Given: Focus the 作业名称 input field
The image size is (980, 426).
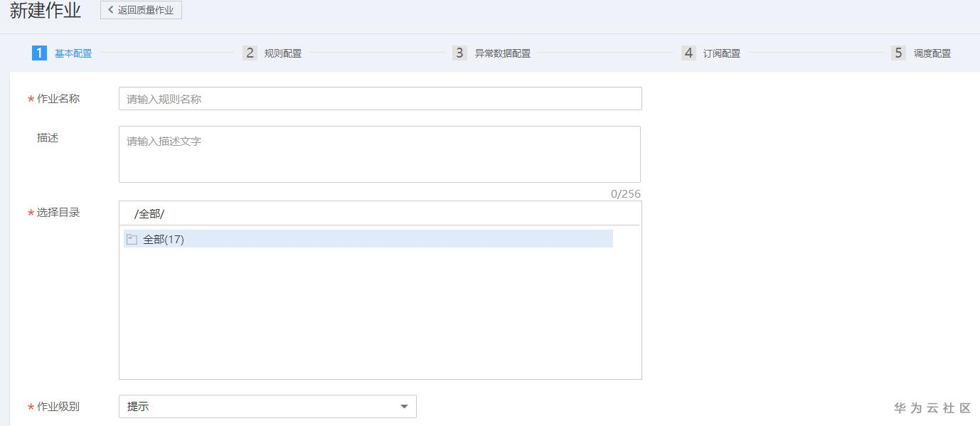Looking at the screenshot, I should 380,99.
